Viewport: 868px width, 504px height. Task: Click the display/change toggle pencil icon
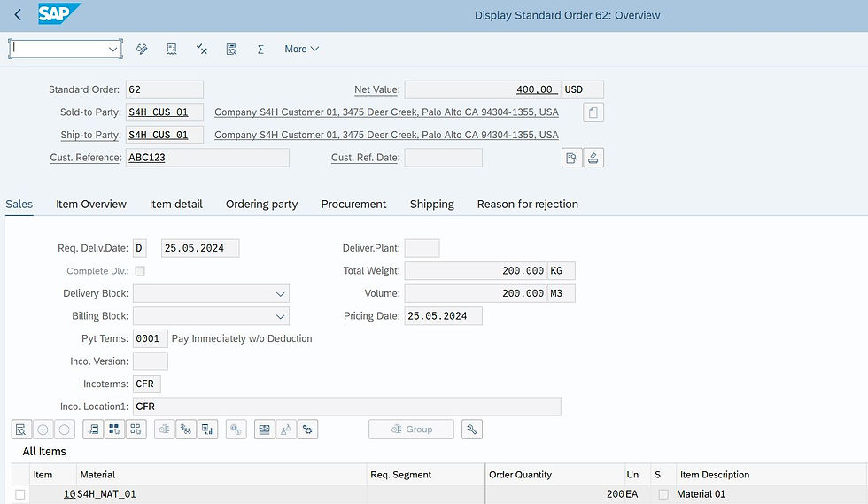tap(142, 50)
